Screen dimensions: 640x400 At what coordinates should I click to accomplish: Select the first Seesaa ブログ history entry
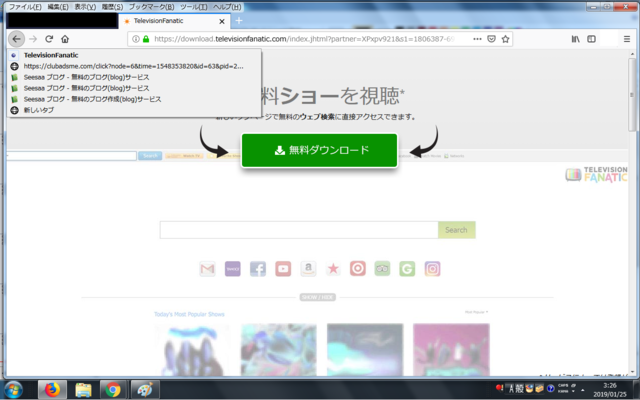[134, 77]
